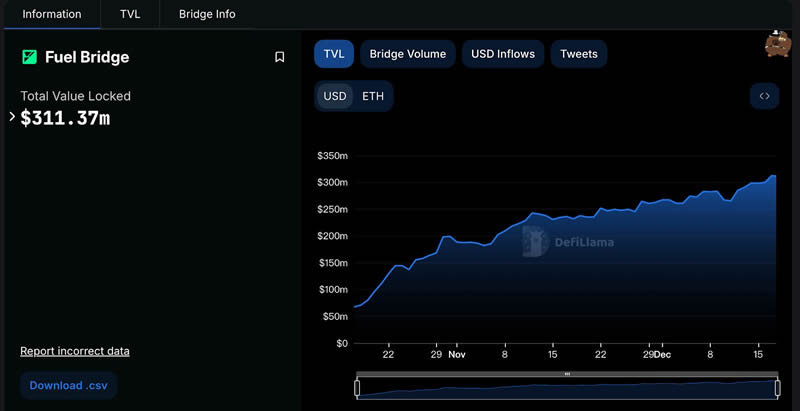The height and width of the screenshot is (411, 800).
Task: Switch to the Information tab
Action: tap(52, 14)
